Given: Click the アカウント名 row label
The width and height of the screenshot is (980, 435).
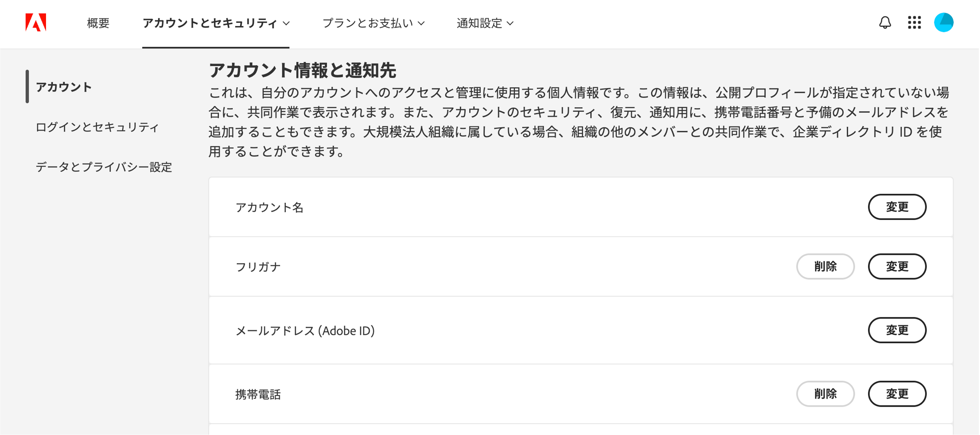Looking at the screenshot, I should pos(269,207).
